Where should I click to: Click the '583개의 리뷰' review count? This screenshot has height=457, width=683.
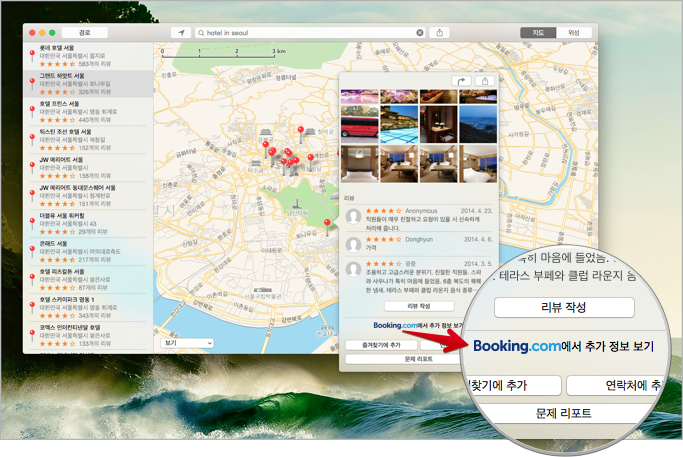pyautogui.click(x=95, y=64)
